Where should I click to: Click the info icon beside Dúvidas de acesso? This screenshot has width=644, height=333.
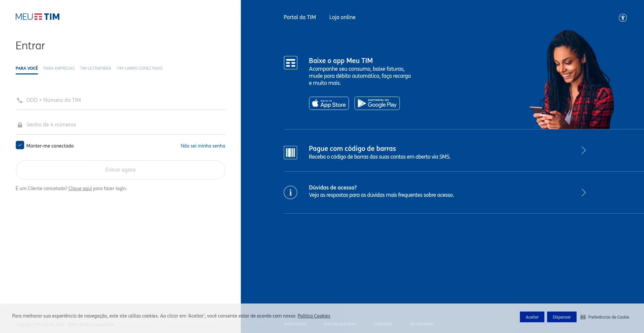[290, 192]
